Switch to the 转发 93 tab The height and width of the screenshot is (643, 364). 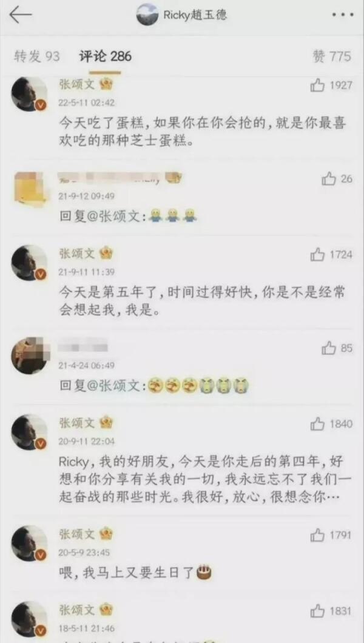pyautogui.click(x=37, y=56)
